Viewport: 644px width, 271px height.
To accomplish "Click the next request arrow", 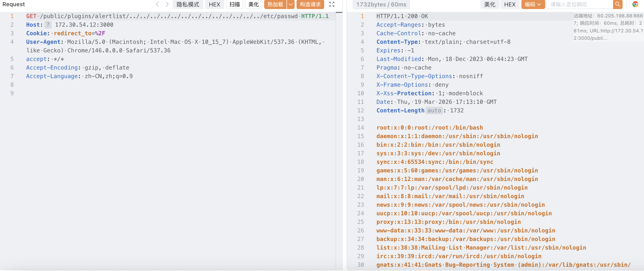I will coord(167,4).
